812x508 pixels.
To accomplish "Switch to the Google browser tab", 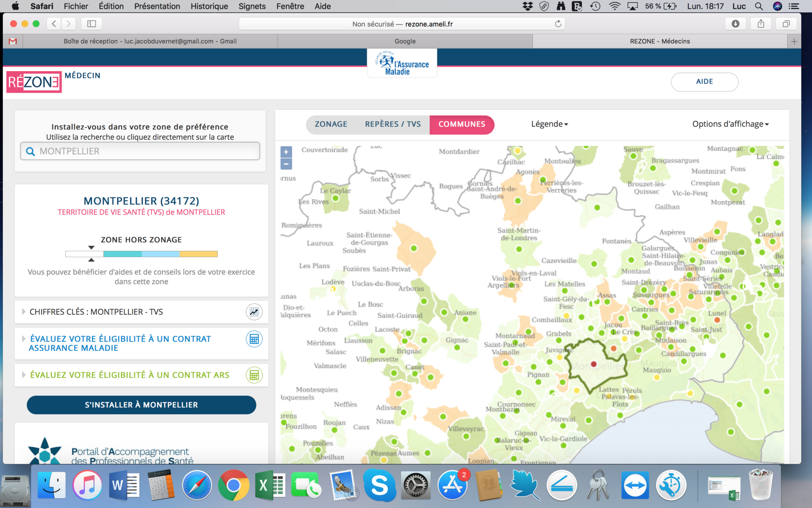I will point(405,41).
